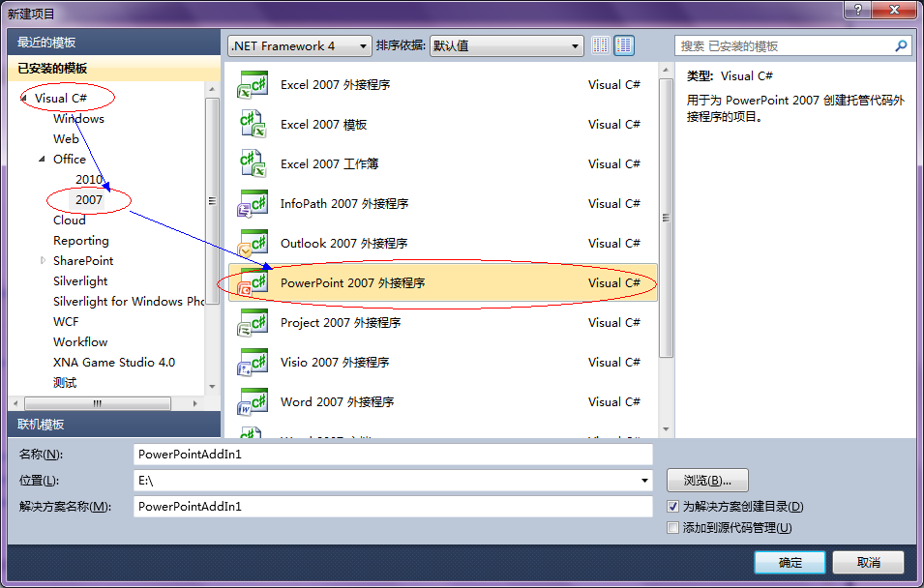Screen dimensions: 924x588
Task: Pick the Word 2007 外接程序 icon
Action: coord(253,401)
